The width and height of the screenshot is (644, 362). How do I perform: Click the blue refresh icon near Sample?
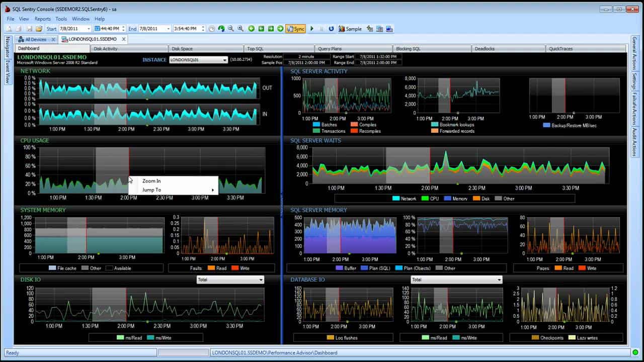(x=331, y=29)
